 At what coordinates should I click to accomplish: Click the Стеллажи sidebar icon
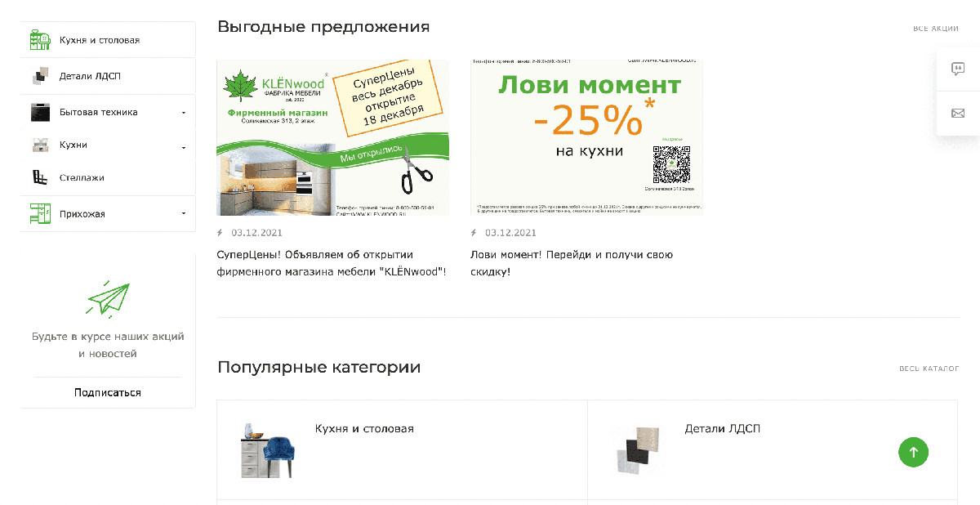click(x=40, y=177)
